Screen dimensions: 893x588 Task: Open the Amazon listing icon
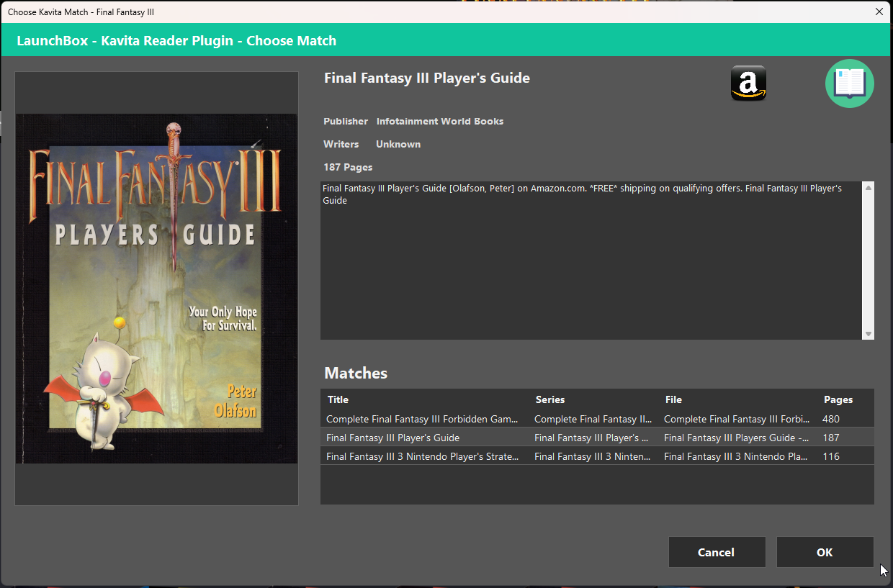click(x=748, y=83)
